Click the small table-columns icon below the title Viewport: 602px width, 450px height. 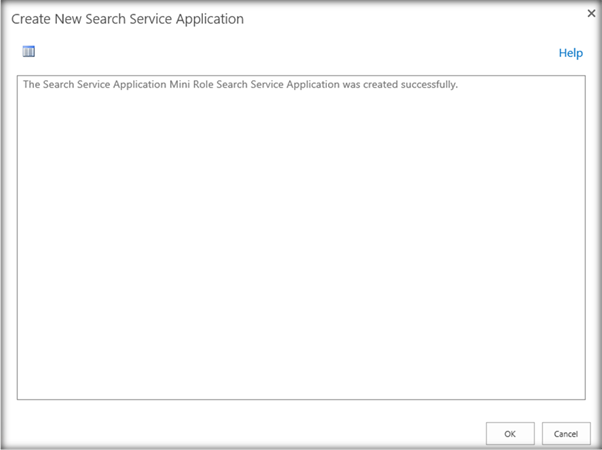tap(29, 52)
